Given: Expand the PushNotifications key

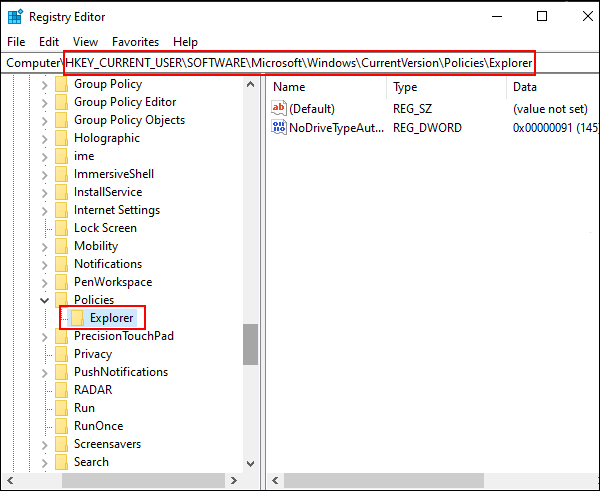Looking at the screenshot, I should 45,372.
